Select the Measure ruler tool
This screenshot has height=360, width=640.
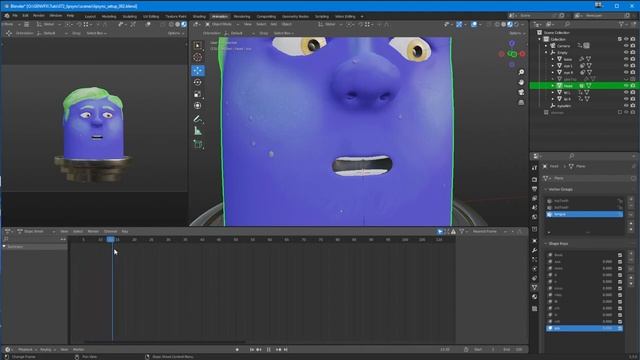click(198, 131)
